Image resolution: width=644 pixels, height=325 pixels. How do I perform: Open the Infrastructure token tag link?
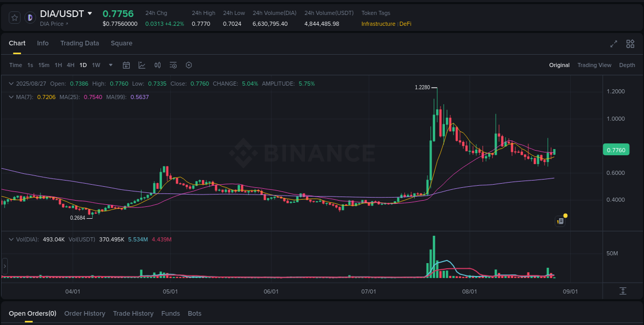pos(378,24)
